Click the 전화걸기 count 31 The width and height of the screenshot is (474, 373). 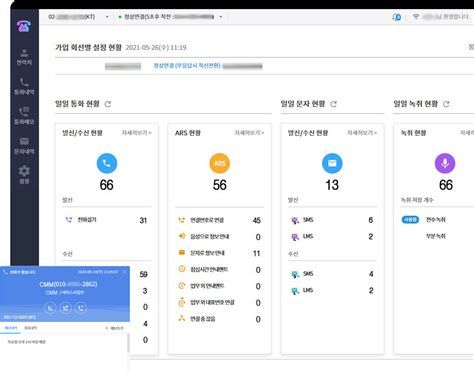click(143, 220)
